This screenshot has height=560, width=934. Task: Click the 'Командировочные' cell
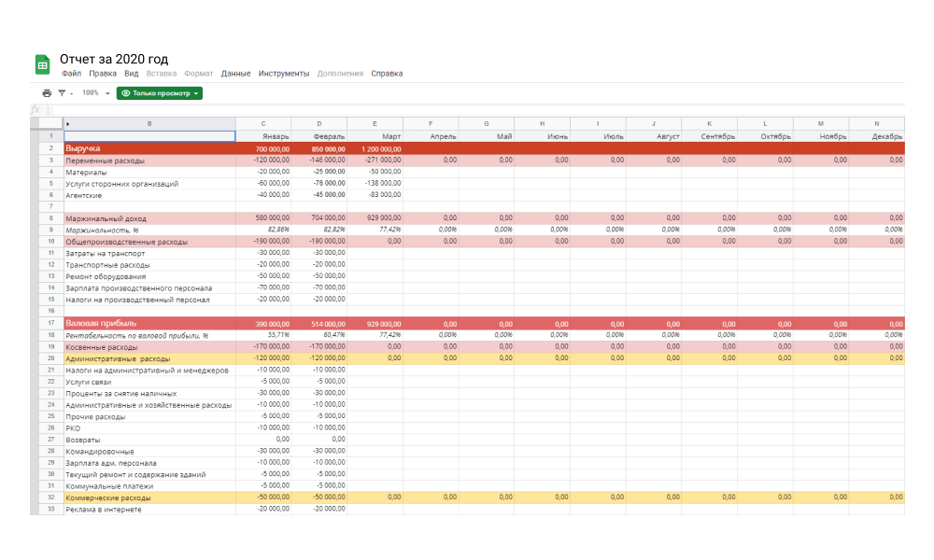[149, 451]
